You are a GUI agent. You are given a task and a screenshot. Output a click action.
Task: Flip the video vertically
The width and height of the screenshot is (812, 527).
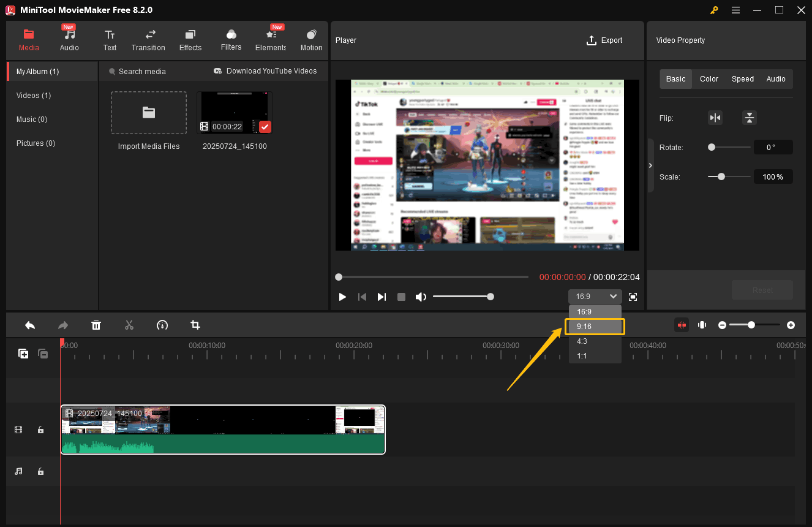750,118
